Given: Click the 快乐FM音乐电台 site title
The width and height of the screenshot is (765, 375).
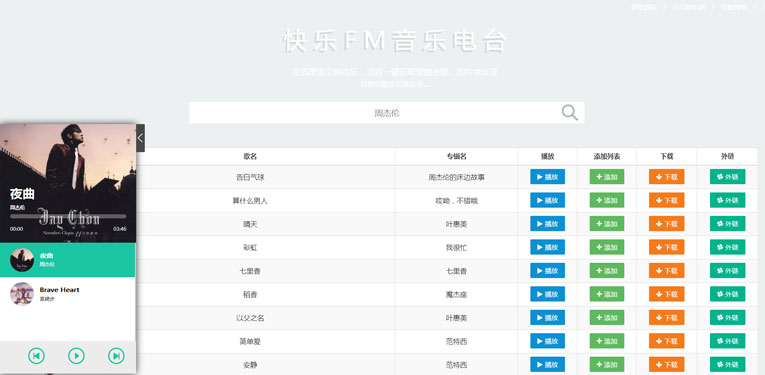Looking at the screenshot, I should point(395,41).
